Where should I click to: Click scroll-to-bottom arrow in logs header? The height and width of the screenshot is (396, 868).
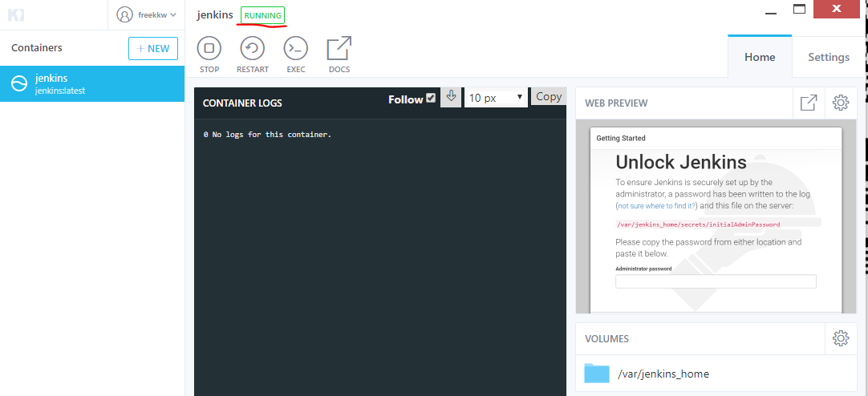(x=451, y=97)
